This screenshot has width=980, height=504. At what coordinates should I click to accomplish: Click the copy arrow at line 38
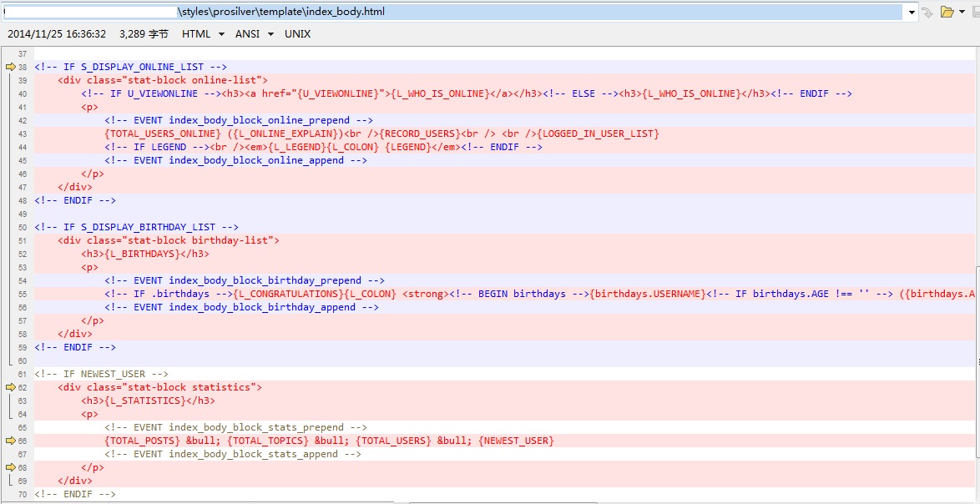(x=9, y=67)
